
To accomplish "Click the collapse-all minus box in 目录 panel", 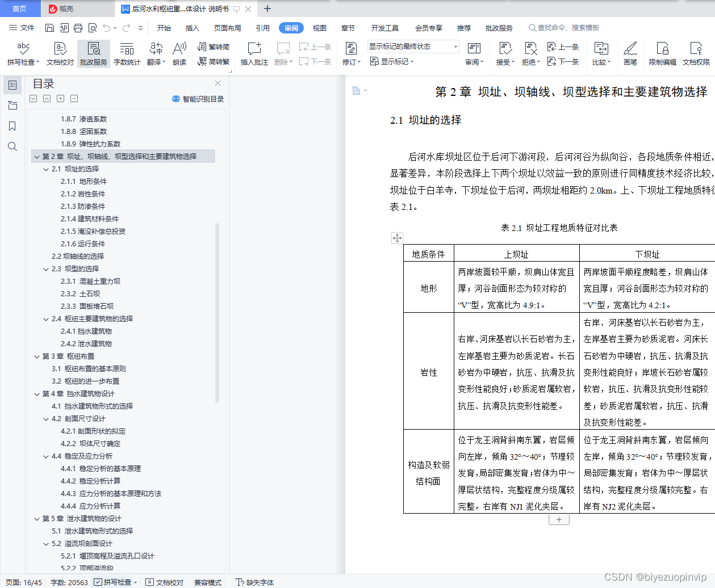I will click(74, 99).
